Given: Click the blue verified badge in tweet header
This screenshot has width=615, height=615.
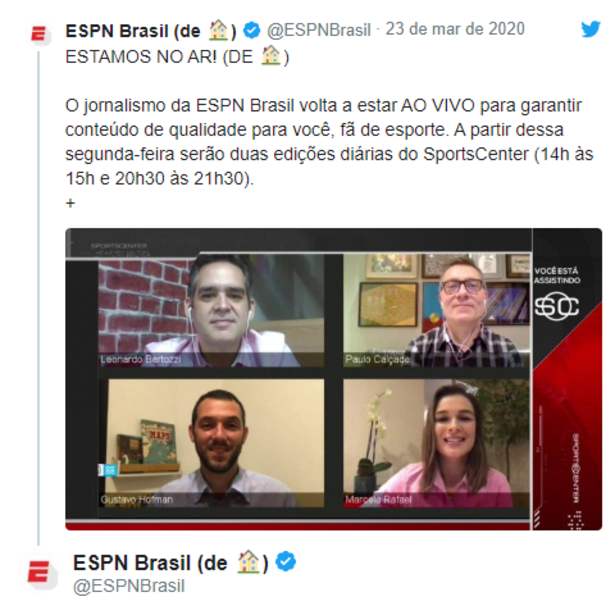Looking at the screenshot, I should (x=251, y=31).
